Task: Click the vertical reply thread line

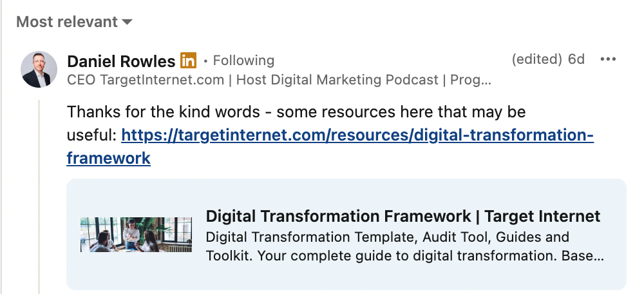Action: click(39, 193)
